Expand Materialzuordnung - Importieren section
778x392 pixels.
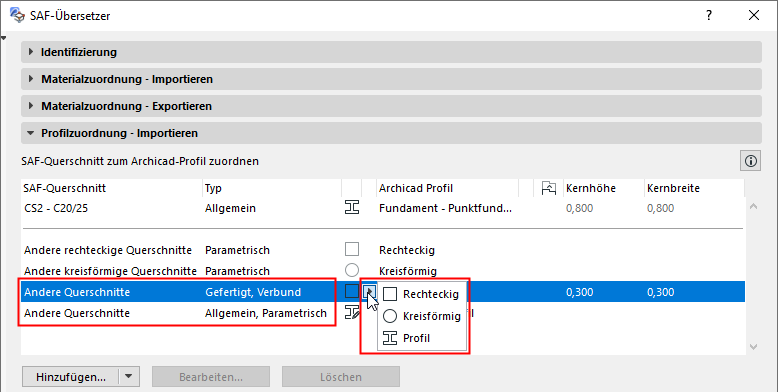391,79
